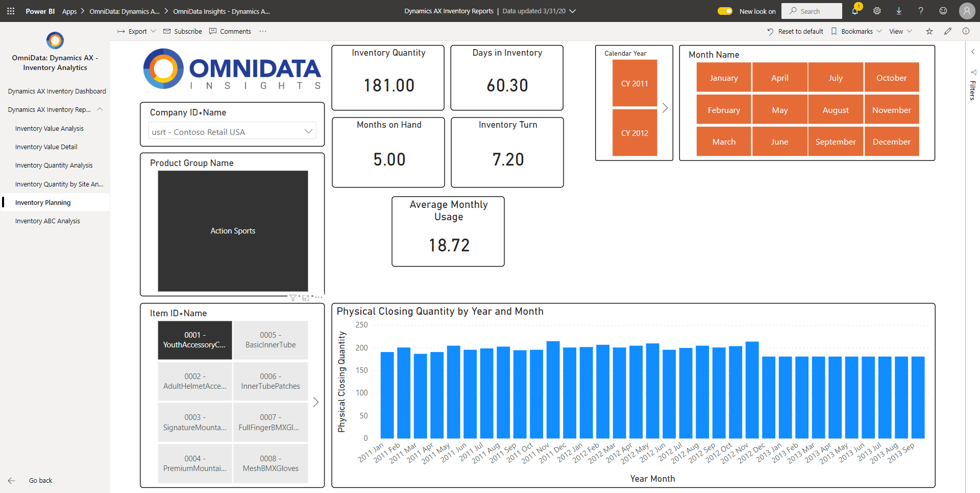Click the Inventory Quantity 181.00 card
Viewport: 980px width, 493px height.
388,78
